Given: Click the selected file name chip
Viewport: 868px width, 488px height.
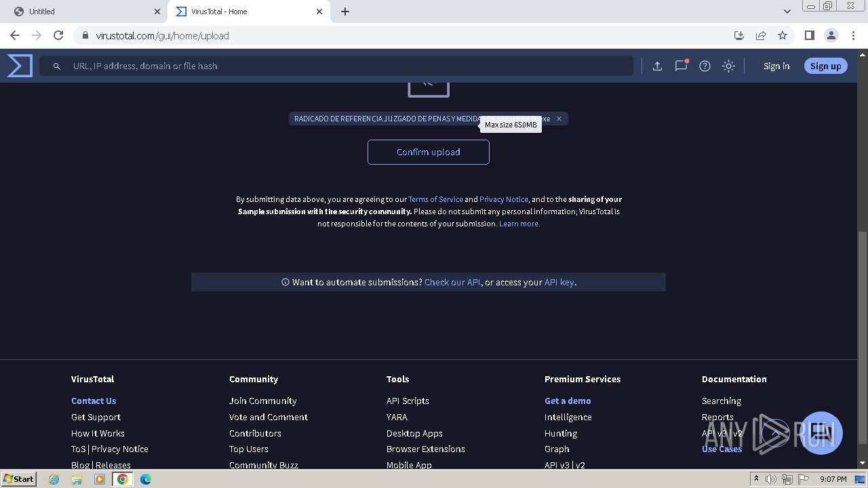Looking at the screenshot, I should pyautogui.click(x=429, y=119).
